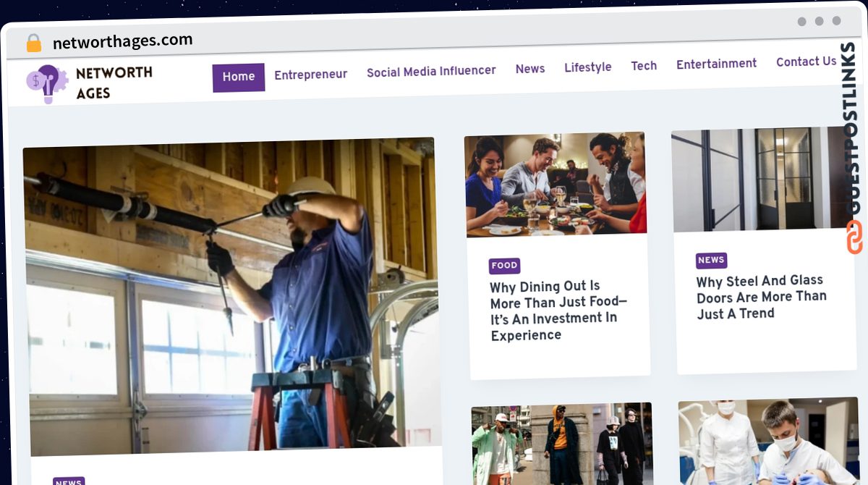Screen dimensions: 868x485
Task: Visit the Entertainment section
Action: [716, 64]
